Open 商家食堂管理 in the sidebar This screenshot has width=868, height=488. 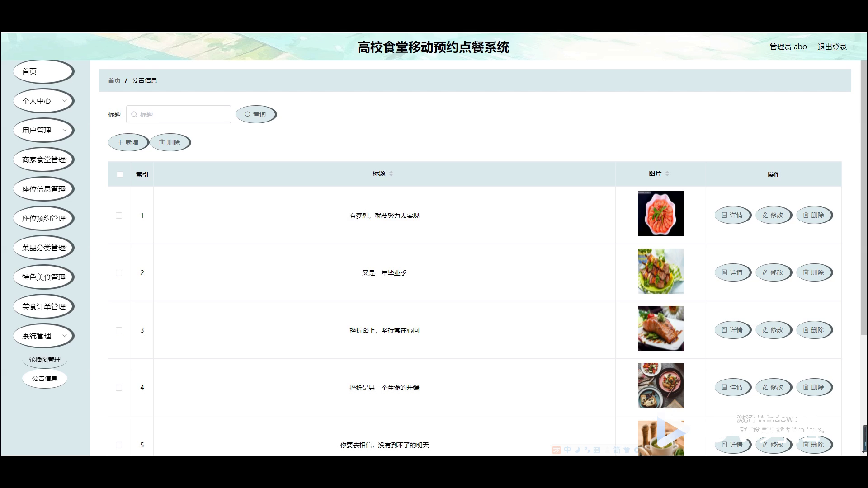click(x=43, y=160)
